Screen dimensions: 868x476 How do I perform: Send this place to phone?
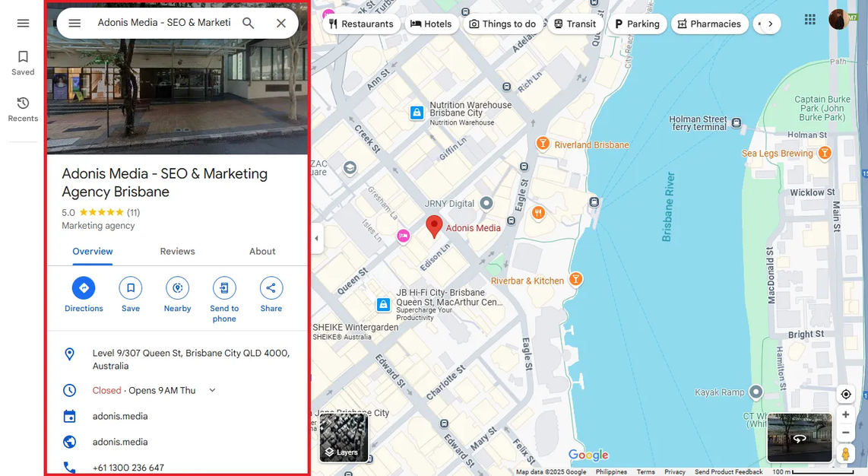click(x=224, y=300)
